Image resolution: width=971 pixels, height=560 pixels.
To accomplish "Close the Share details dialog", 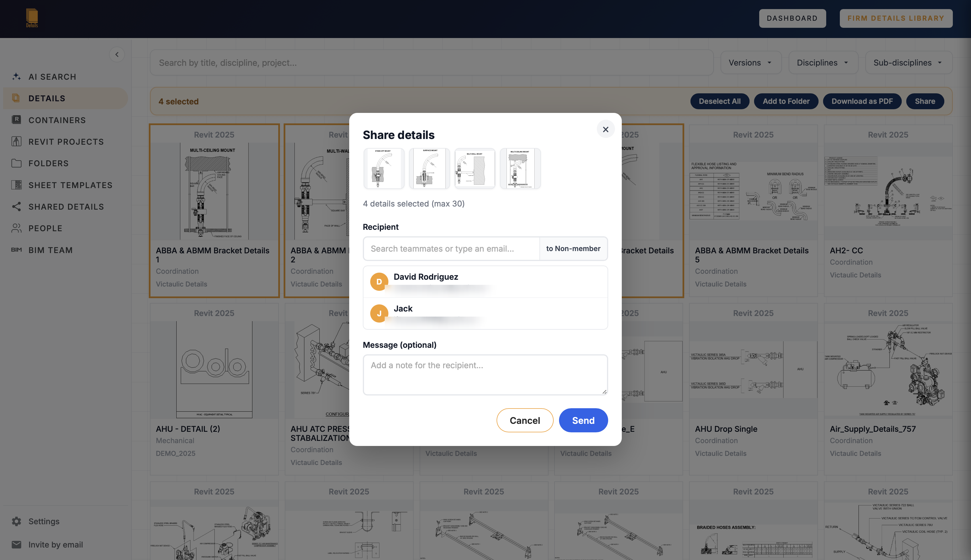I will click(x=605, y=130).
